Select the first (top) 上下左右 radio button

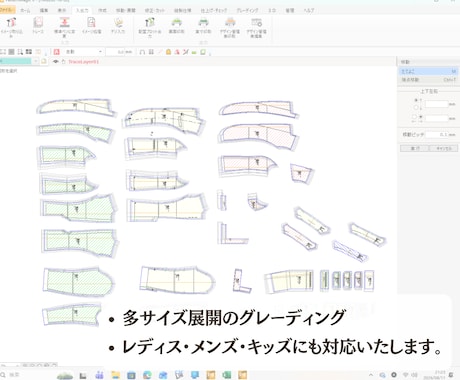point(416,100)
